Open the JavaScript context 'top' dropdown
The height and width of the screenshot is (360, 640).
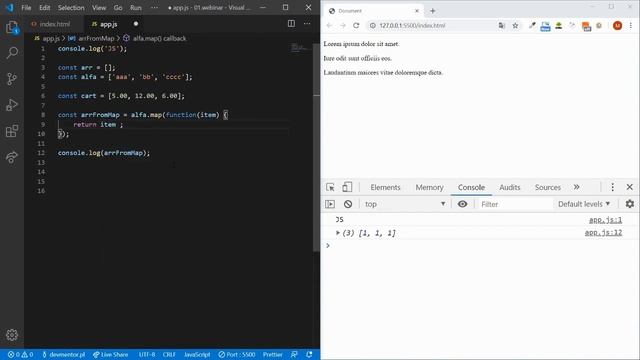pos(404,204)
